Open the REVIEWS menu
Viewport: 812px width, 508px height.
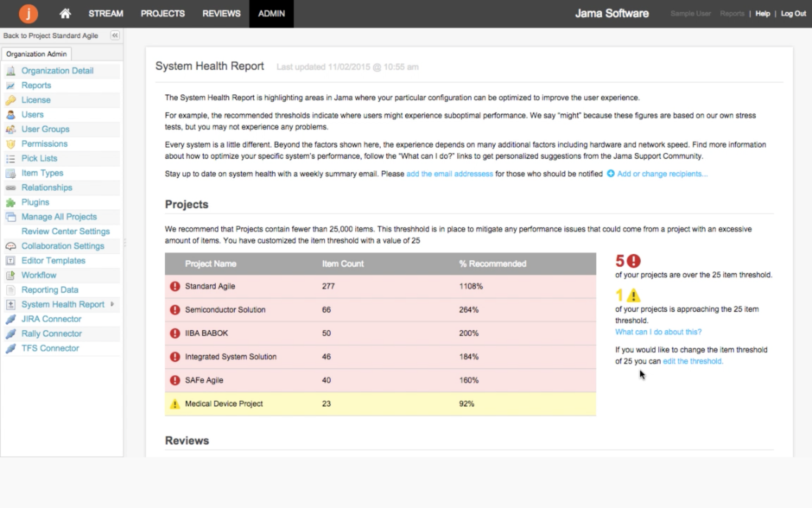(x=221, y=13)
